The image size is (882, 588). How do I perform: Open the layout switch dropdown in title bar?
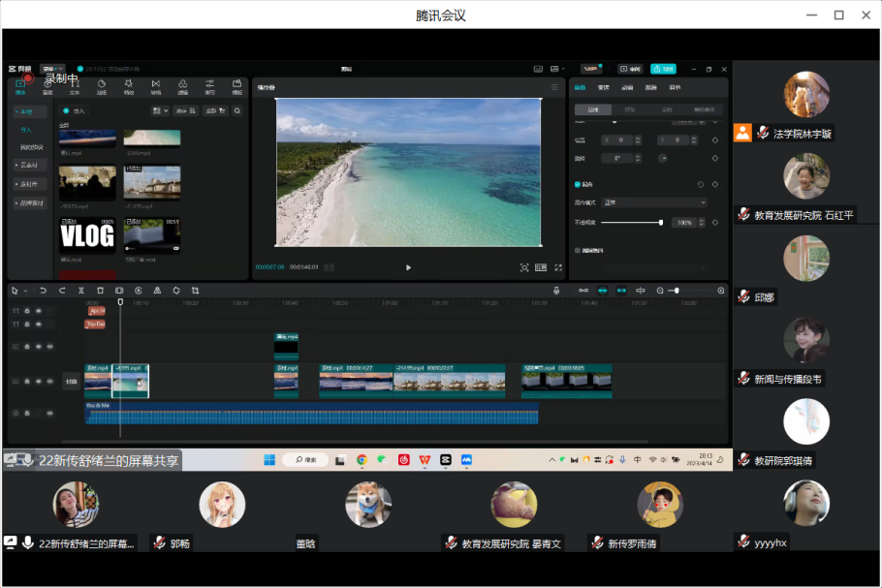click(x=557, y=69)
